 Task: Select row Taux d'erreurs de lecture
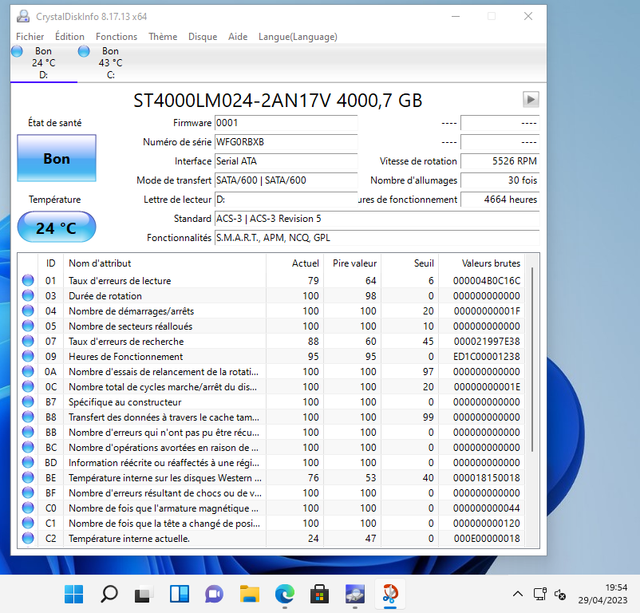(271, 281)
